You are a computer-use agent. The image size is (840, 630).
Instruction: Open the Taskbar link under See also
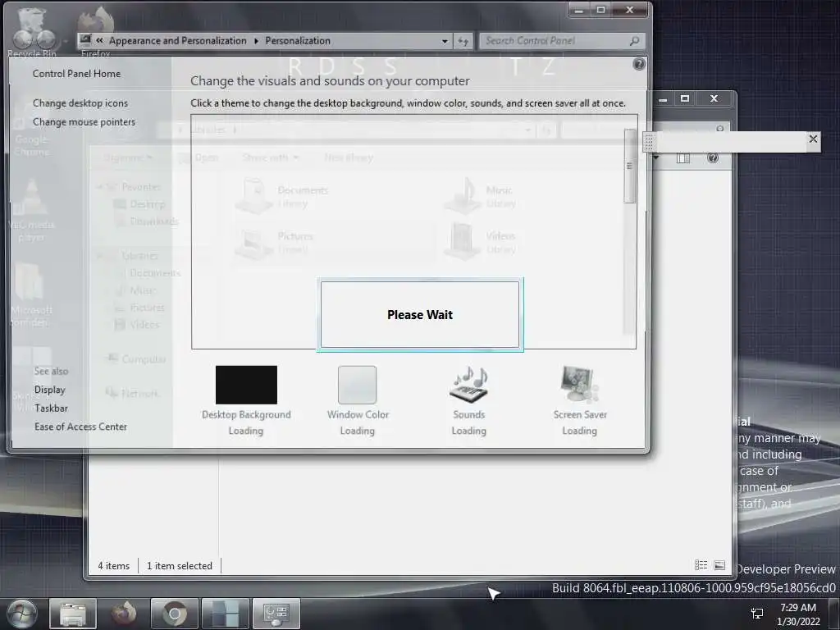coord(51,409)
